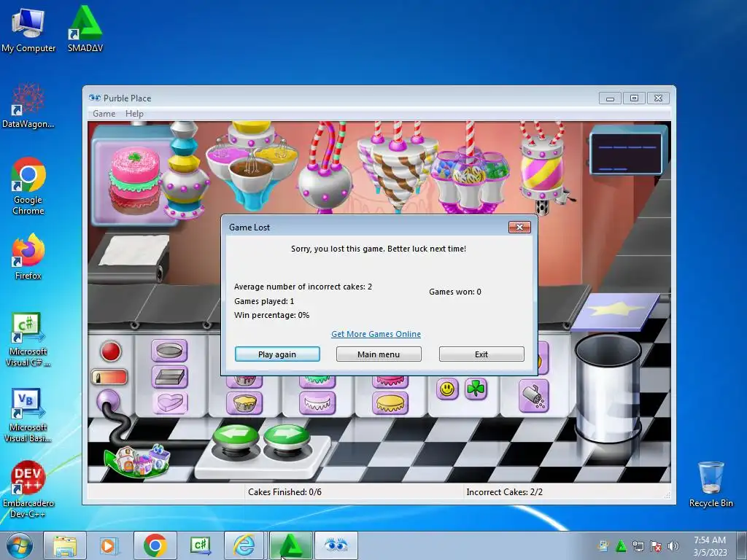This screenshot has width=747, height=560.
Task: Select the DataWagon desktop shortcut
Action: click(28, 105)
